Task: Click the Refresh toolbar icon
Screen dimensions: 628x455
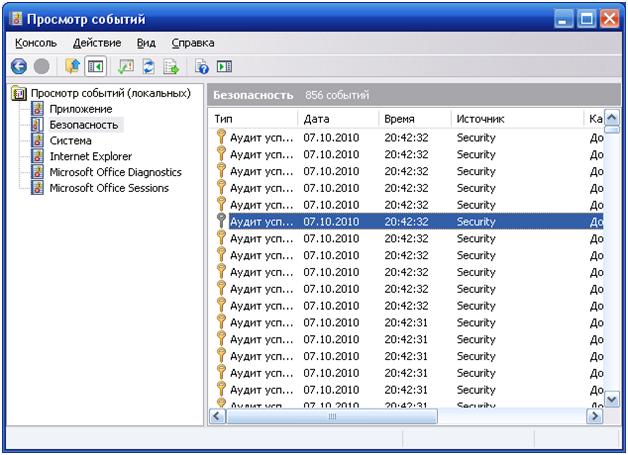Action: pos(149,66)
